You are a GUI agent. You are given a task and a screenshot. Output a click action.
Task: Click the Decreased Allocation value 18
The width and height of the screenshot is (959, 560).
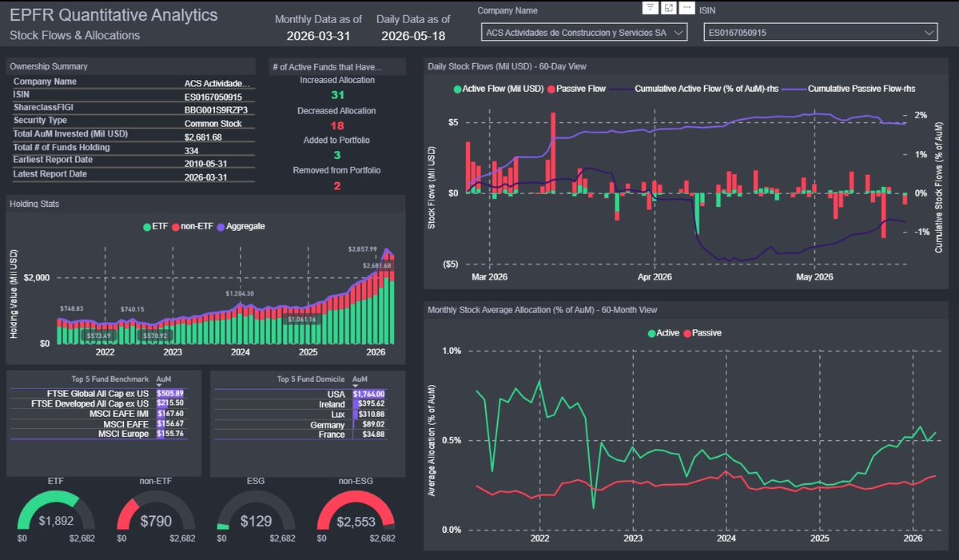tap(337, 125)
